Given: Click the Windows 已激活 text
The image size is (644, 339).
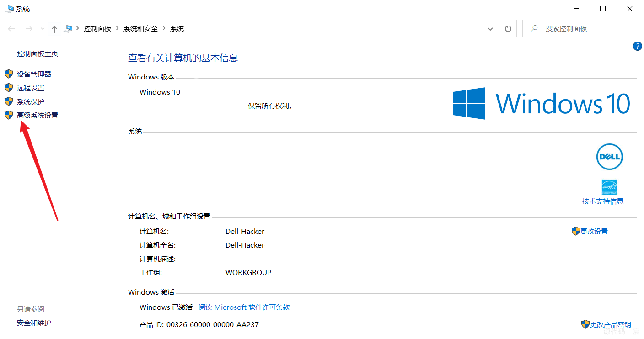Looking at the screenshot, I should click(166, 307).
